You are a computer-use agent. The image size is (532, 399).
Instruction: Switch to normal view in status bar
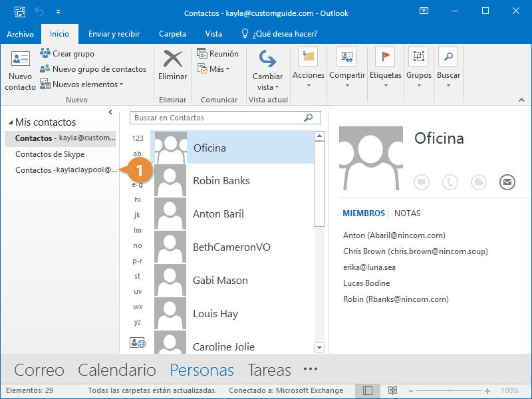[368, 390]
